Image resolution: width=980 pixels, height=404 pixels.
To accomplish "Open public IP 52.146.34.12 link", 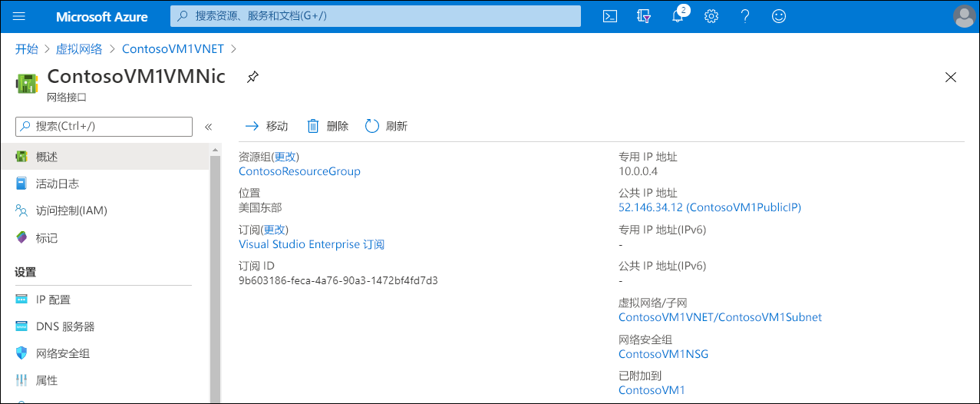I will (x=710, y=207).
